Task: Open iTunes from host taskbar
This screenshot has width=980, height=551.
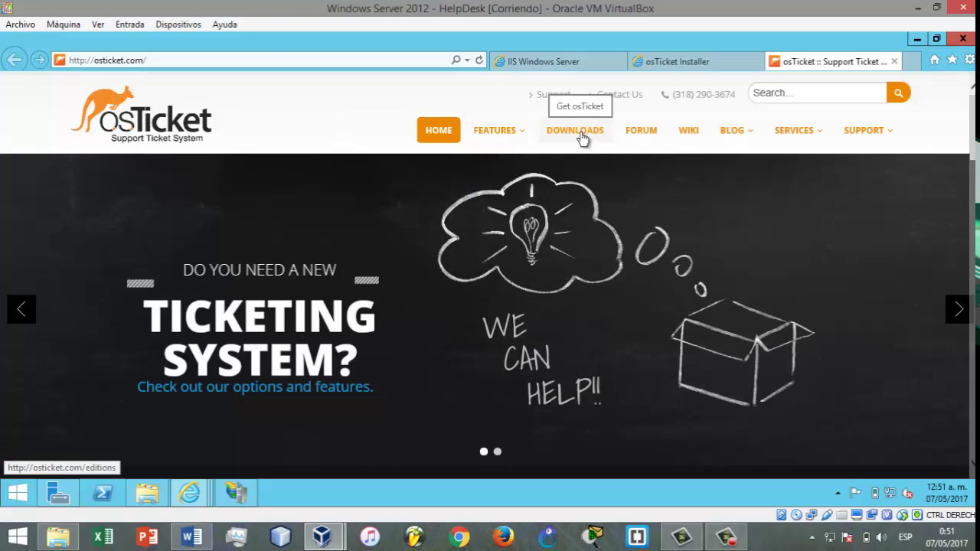Action: pos(370,537)
